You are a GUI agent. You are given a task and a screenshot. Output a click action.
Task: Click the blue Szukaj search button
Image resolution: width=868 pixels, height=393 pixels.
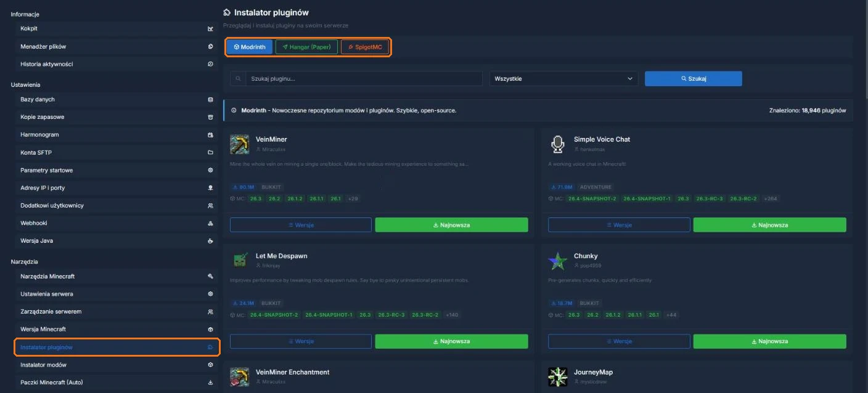(694, 79)
